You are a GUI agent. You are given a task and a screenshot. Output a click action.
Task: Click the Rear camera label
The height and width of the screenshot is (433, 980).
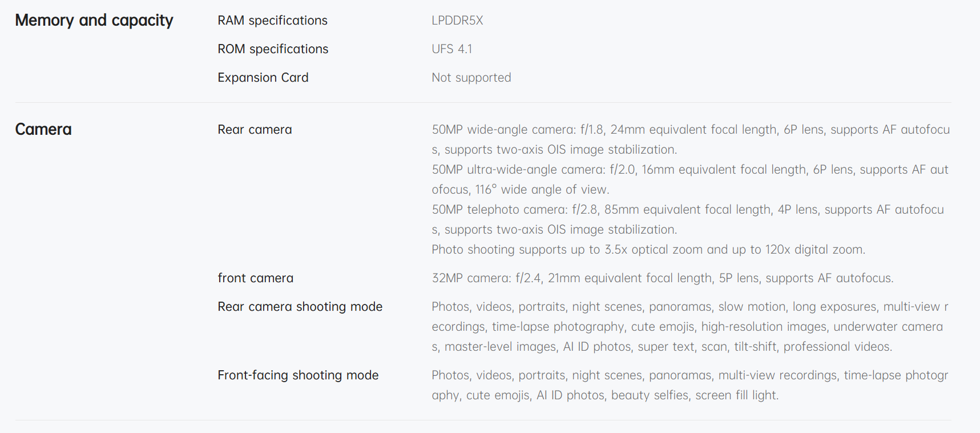pos(255,130)
